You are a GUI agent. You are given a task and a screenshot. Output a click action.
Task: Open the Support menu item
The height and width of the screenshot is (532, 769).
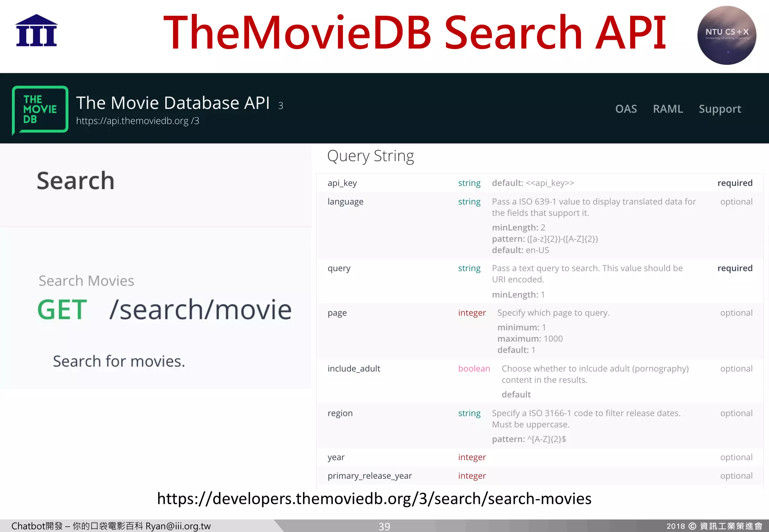(720, 109)
